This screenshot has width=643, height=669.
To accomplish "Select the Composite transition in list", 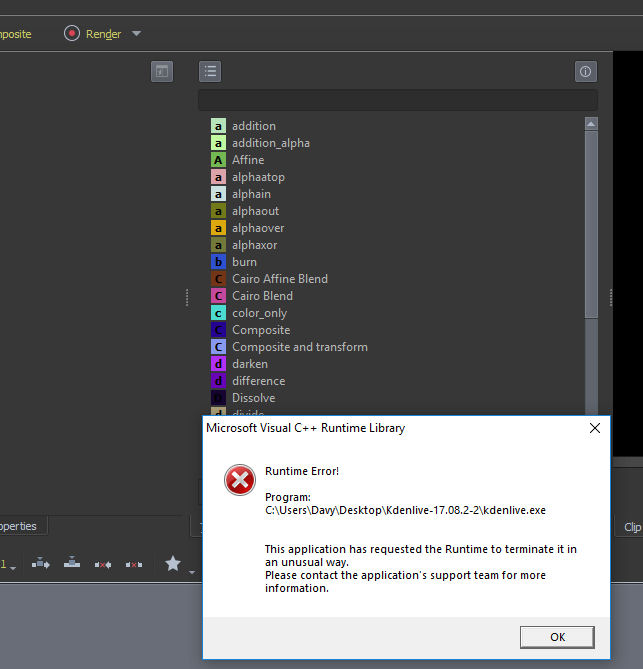I will [x=250, y=330].
